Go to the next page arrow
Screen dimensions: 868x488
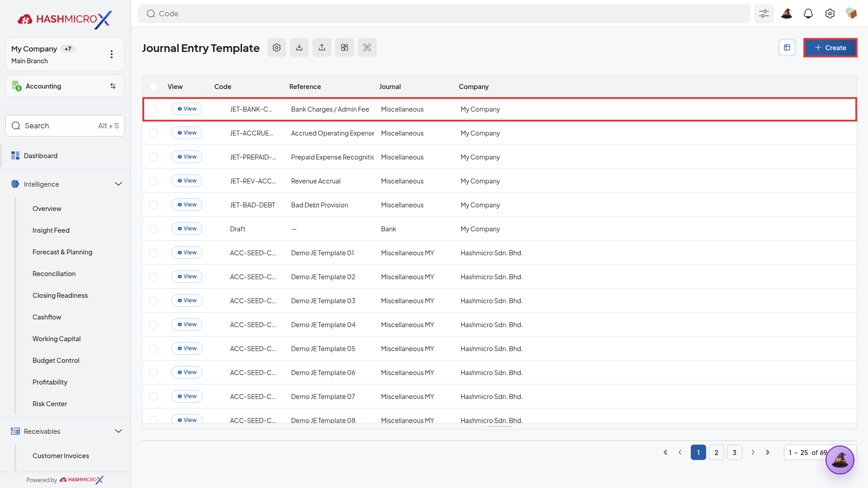753,452
